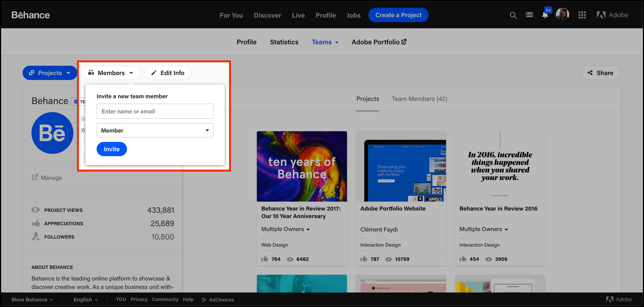The height and width of the screenshot is (307, 644).
Task: Open the Community footer link
Action: tap(165, 299)
